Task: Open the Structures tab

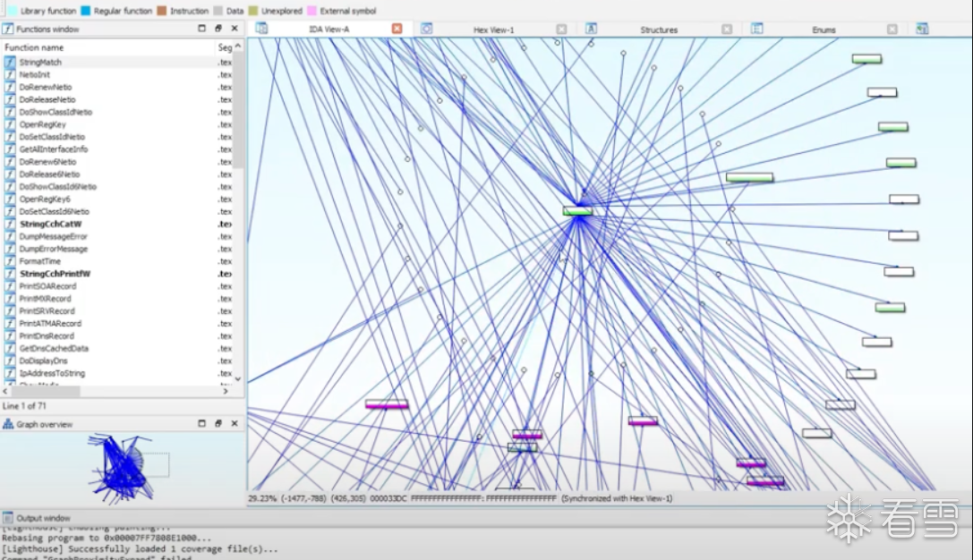Action: pos(659,30)
